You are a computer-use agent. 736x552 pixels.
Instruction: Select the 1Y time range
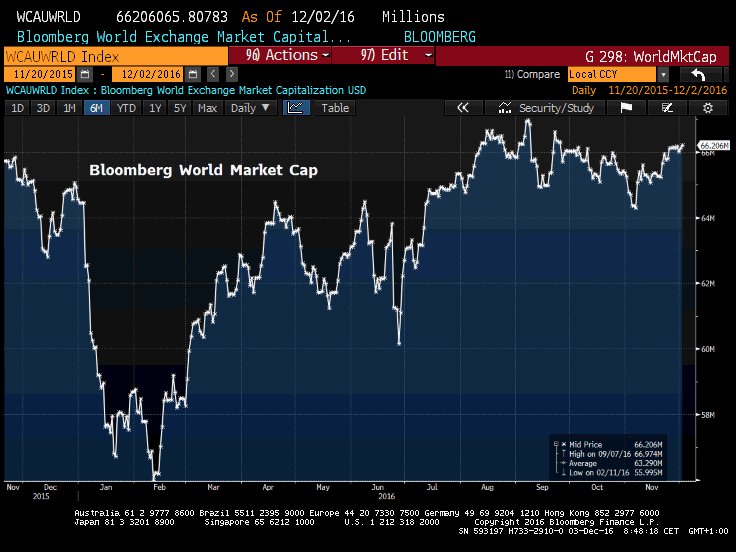pos(155,108)
